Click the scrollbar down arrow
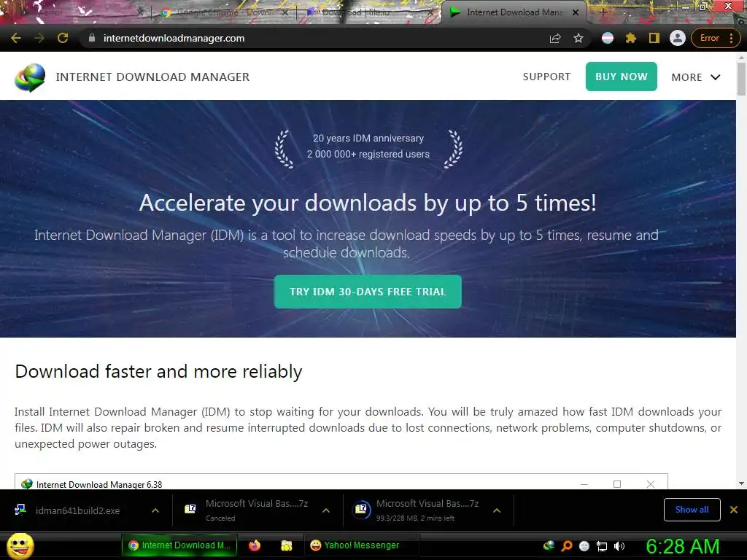Image resolution: width=747 pixels, height=560 pixels. coord(741,483)
